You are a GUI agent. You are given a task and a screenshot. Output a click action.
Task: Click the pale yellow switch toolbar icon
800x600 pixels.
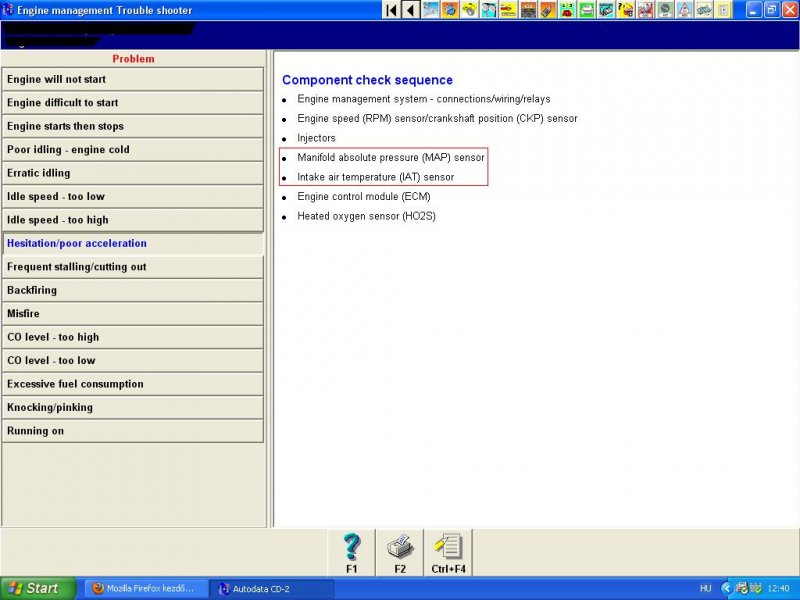click(x=723, y=10)
